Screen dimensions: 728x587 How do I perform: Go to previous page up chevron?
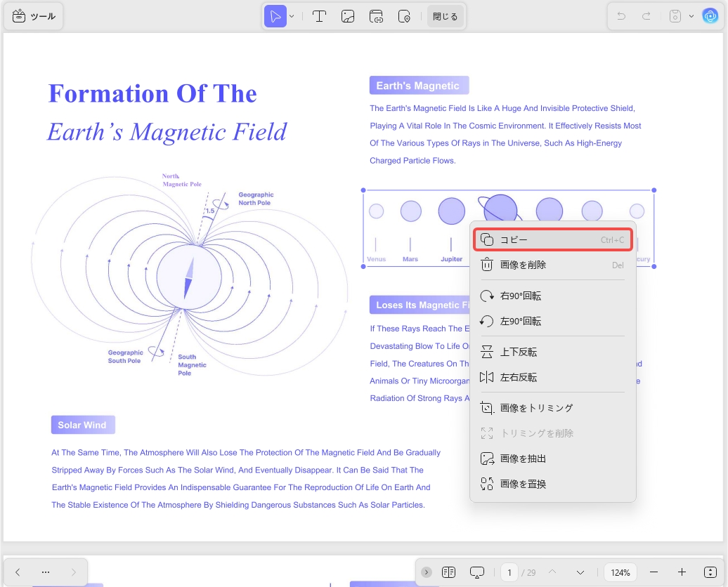point(552,572)
